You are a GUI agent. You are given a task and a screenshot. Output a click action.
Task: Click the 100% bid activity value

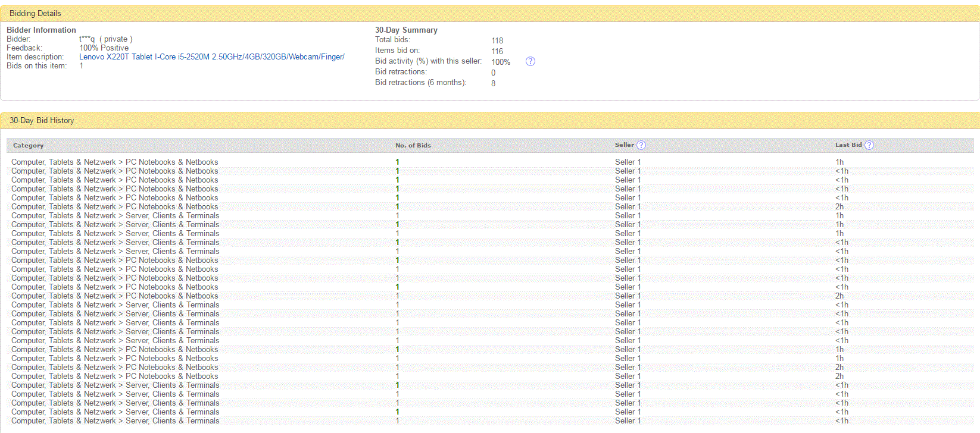point(500,62)
